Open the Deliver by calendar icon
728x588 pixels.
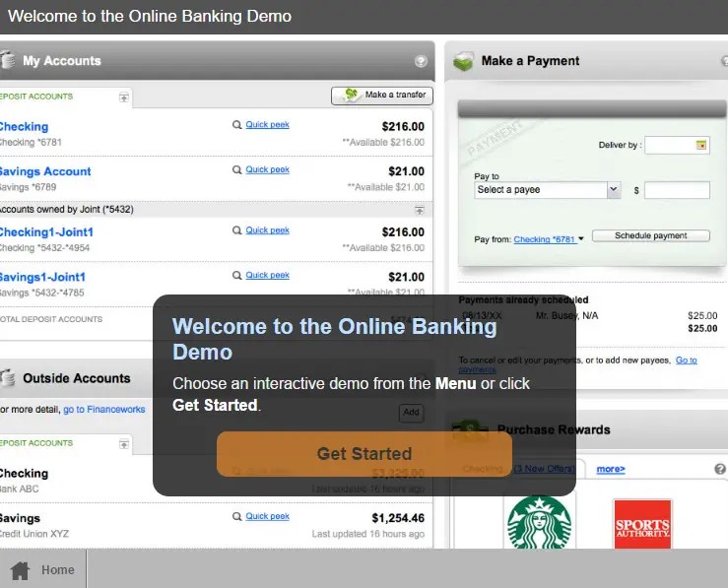[701, 145]
